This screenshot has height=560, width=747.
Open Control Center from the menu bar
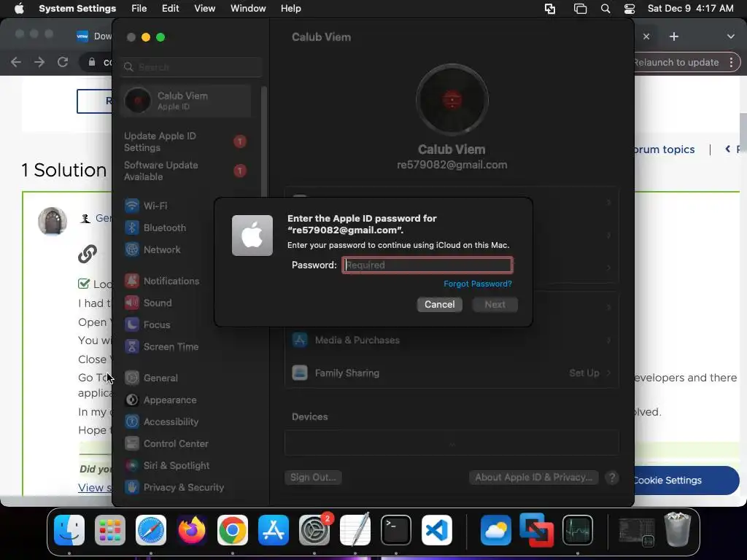630,9
